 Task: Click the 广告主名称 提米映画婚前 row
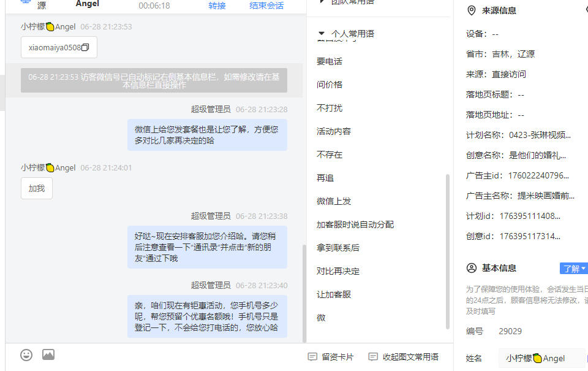coord(520,196)
